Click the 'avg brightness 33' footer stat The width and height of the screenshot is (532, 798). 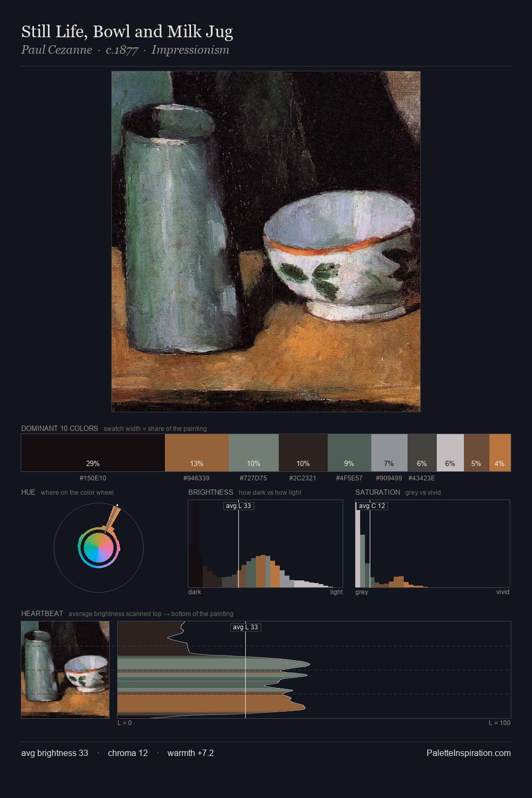55,753
